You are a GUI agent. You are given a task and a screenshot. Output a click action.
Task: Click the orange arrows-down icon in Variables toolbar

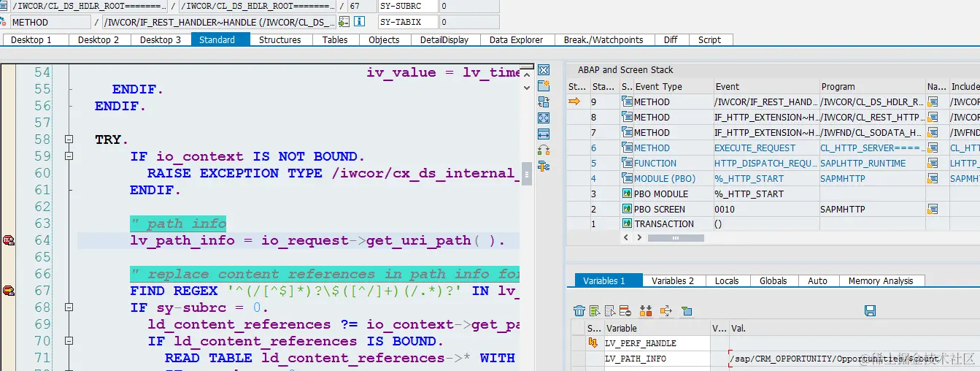click(x=645, y=311)
